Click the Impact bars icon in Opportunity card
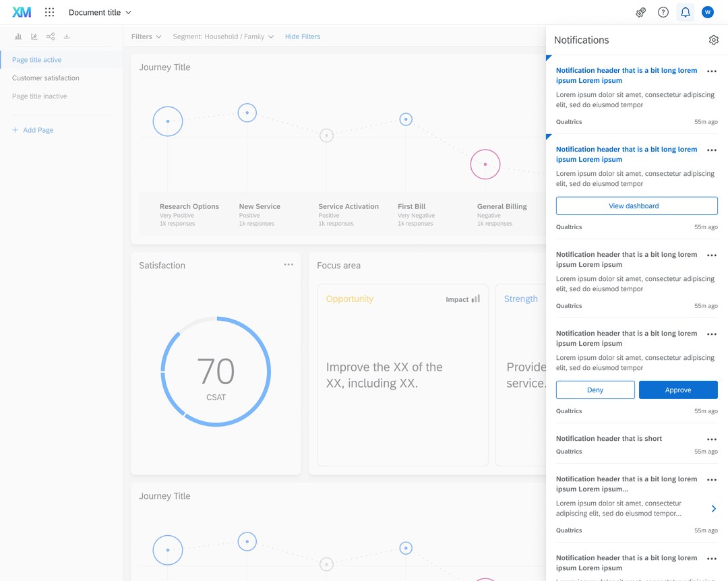Screen dimensions: 728x581 (476, 299)
